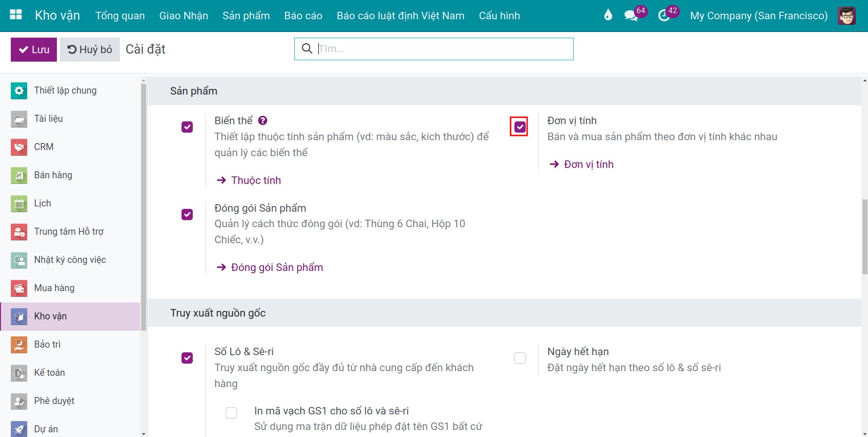Open the activities clock icon
The width and height of the screenshot is (868, 437).
664,16
